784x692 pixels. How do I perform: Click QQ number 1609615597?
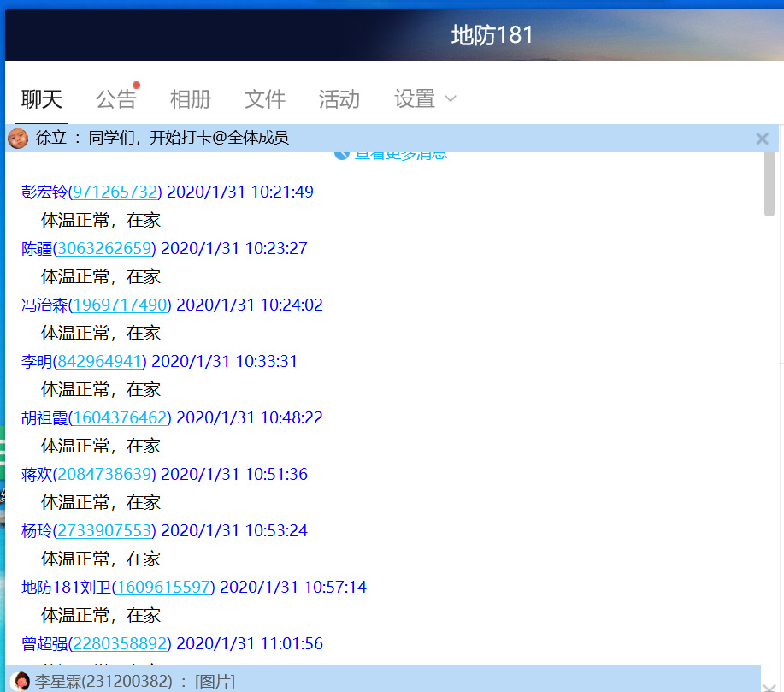pos(163,588)
